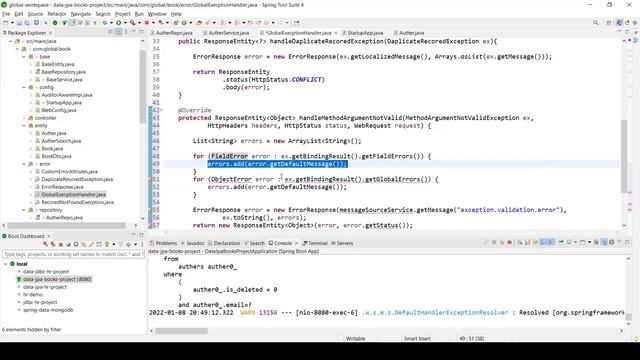The width and height of the screenshot is (640, 360).
Task: Collapse the entity package folder
Action: (x=24, y=126)
